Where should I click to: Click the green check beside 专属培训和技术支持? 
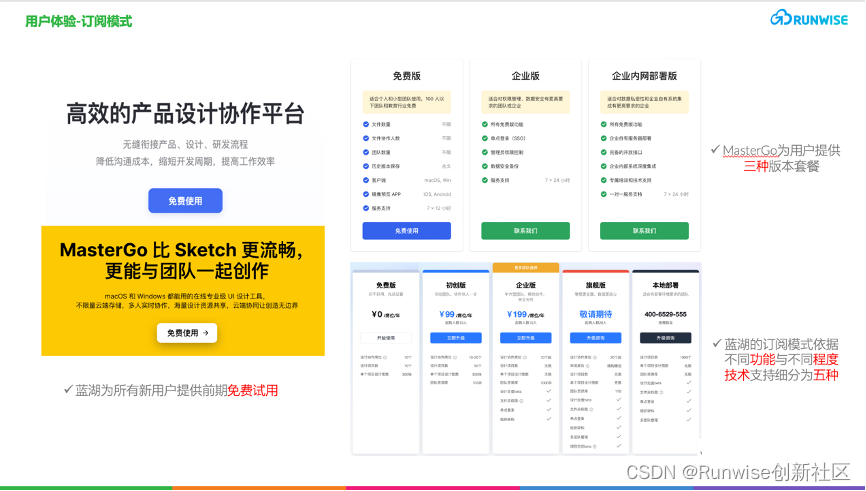tap(604, 180)
